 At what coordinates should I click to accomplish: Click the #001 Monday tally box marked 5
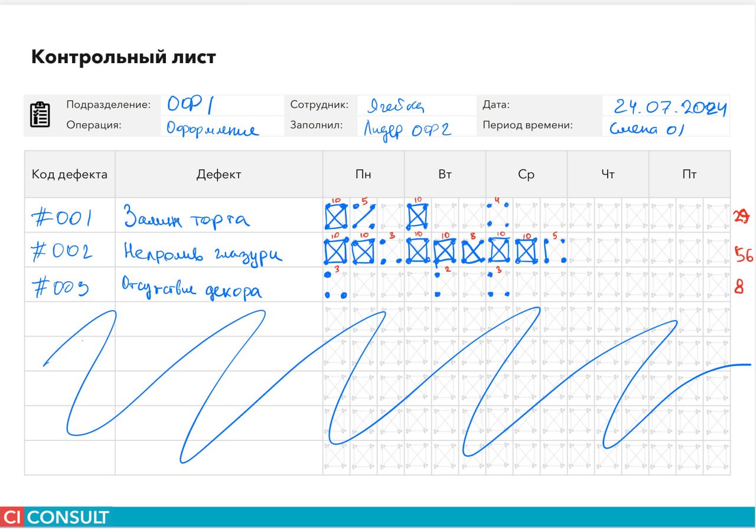pyautogui.click(x=364, y=216)
